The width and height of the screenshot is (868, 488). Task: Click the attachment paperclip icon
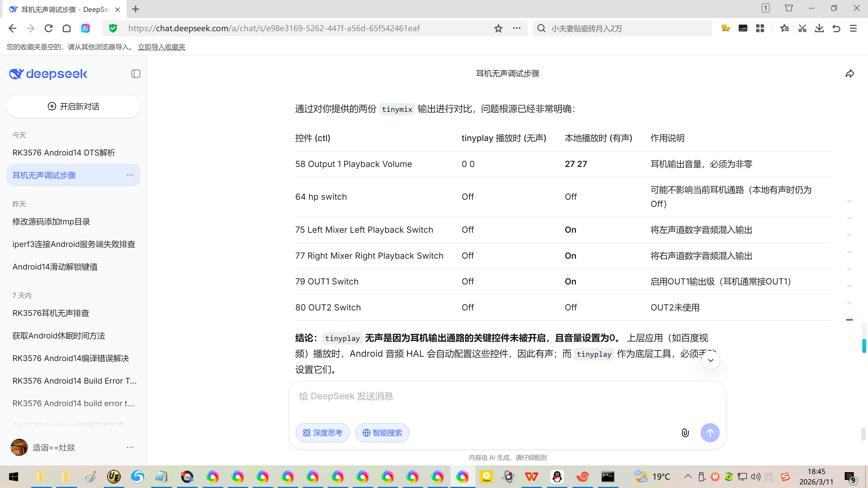coord(685,433)
